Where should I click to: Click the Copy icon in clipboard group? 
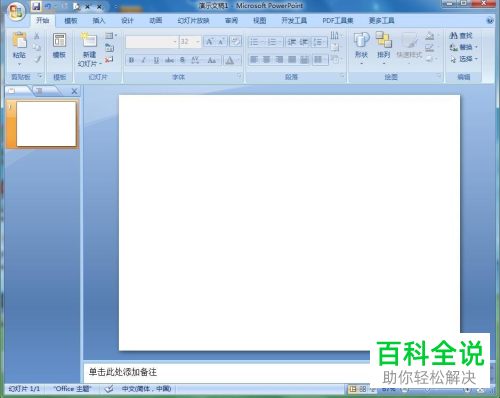point(37,48)
